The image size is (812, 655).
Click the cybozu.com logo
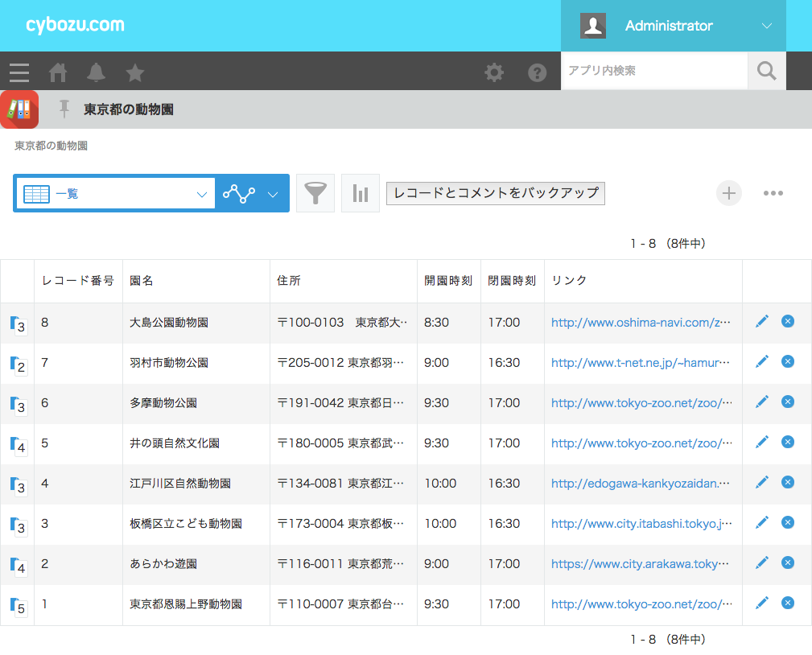pyautogui.click(x=76, y=25)
